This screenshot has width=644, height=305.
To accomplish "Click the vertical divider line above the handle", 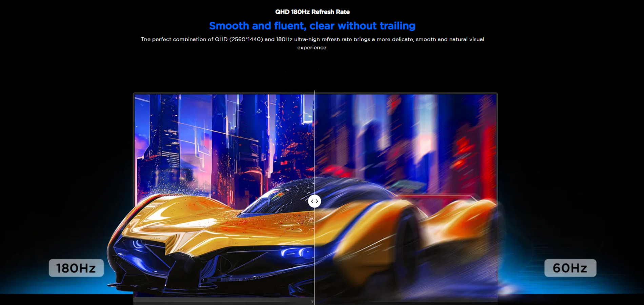I will point(315,136).
